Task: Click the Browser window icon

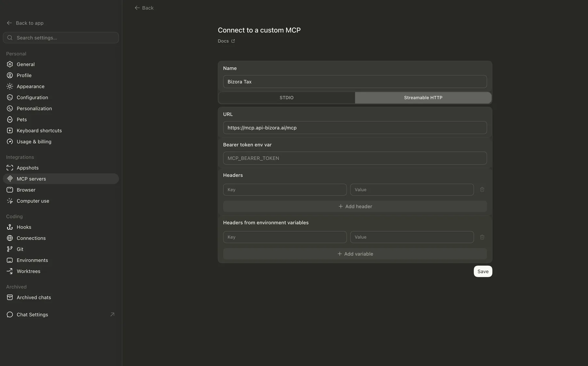Action: click(10, 190)
